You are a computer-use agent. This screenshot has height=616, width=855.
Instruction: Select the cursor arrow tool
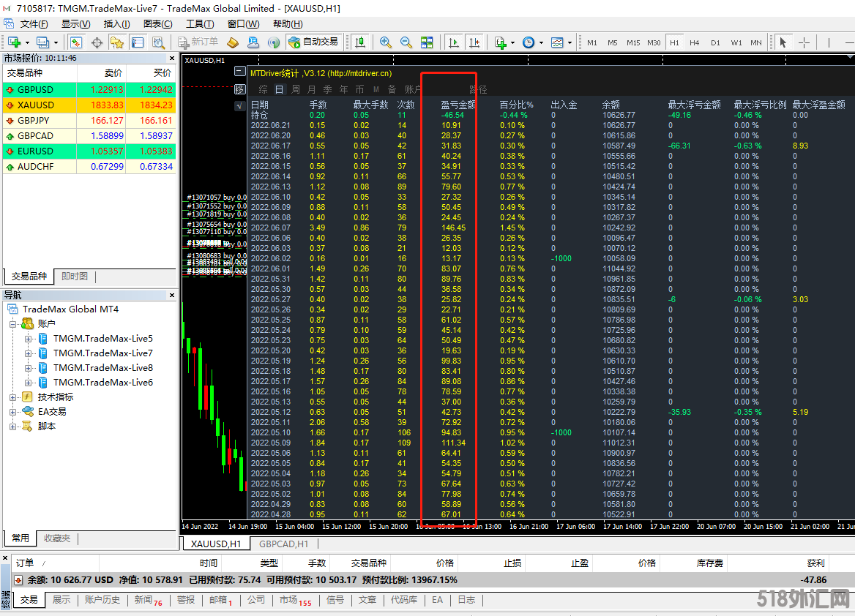[783, 42]
